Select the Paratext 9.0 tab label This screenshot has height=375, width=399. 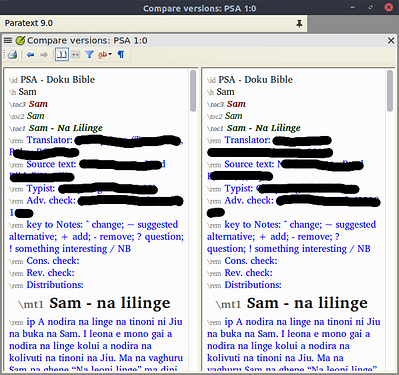point(29,23)
